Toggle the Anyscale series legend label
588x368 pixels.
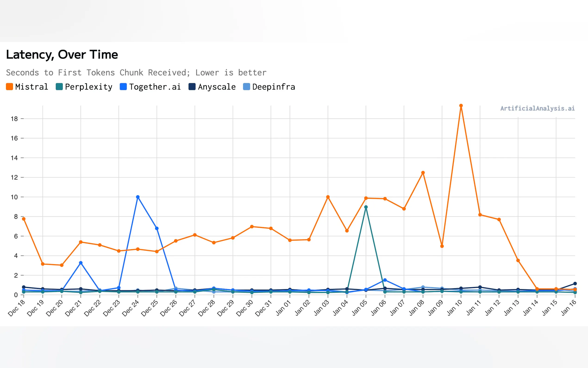pos(217,87)
